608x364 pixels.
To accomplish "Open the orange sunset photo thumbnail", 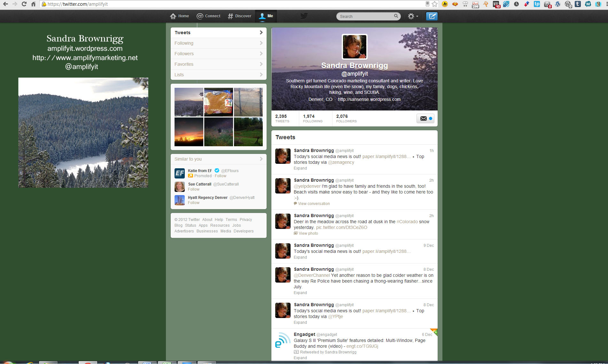I will [189, 132].
